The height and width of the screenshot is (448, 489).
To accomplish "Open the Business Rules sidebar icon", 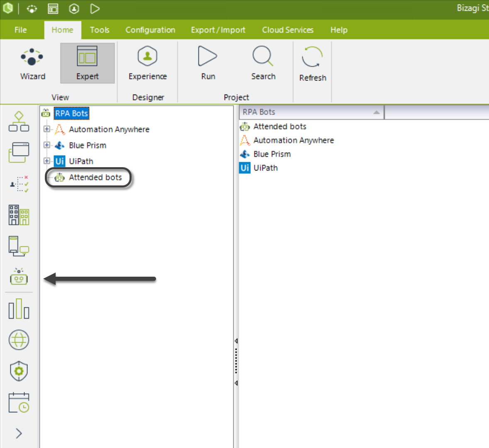I will click(x=19, y=184).
